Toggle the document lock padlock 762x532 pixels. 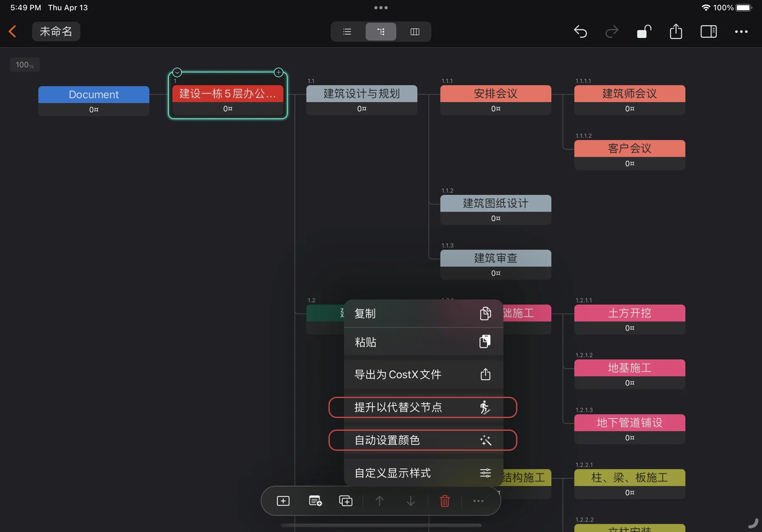tap(644, 31)
